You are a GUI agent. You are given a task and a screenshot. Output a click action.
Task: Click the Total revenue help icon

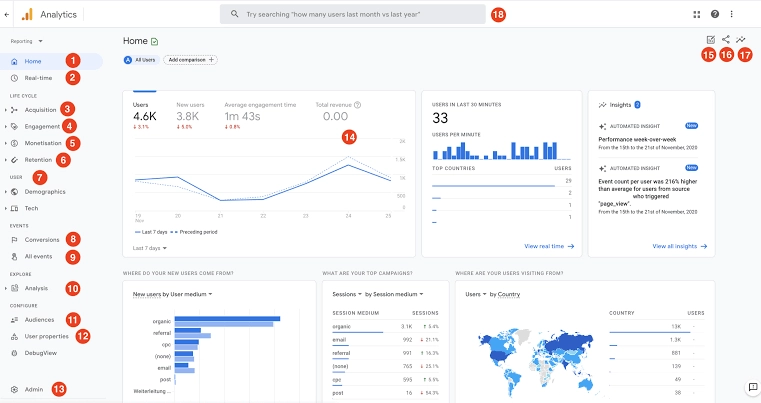tap(358, 105)
